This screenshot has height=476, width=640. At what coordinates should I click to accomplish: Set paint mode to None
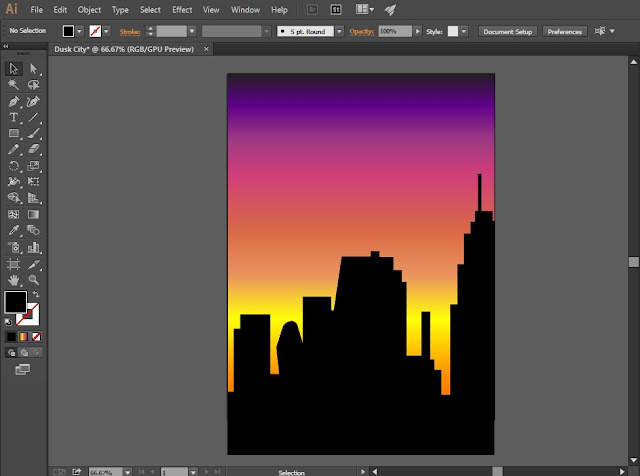(x=36, y=337)
